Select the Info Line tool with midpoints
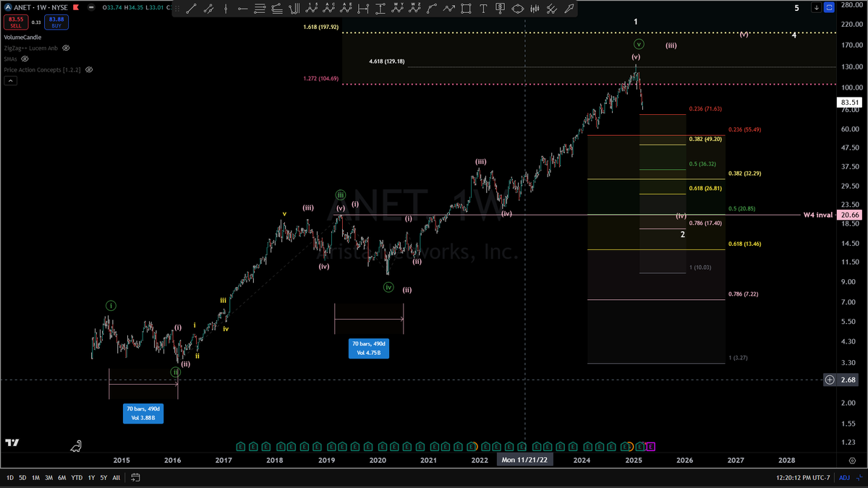This screenshot has width=868, height=488. click(x=209, y=9)
